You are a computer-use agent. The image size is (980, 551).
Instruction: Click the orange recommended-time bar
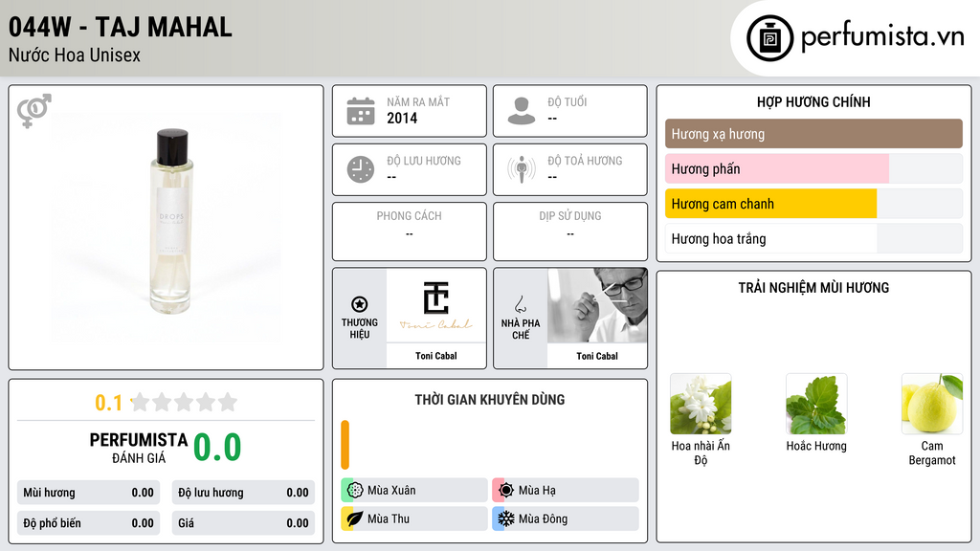tap(345, 445)
